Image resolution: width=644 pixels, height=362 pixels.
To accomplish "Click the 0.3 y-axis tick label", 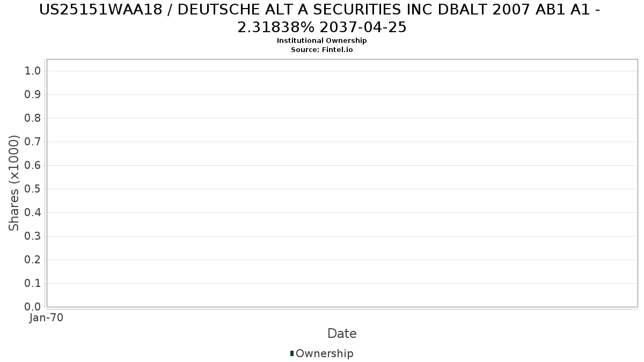I will pos(33,237).
